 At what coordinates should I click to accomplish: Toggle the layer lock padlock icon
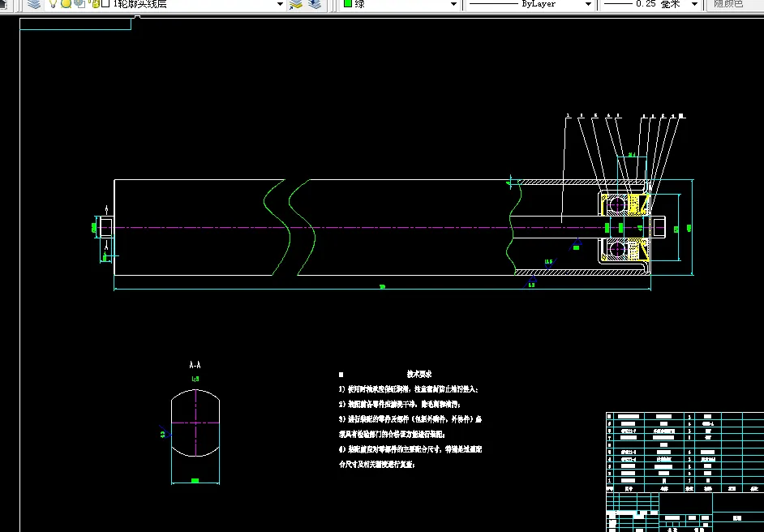pos(94,4)
